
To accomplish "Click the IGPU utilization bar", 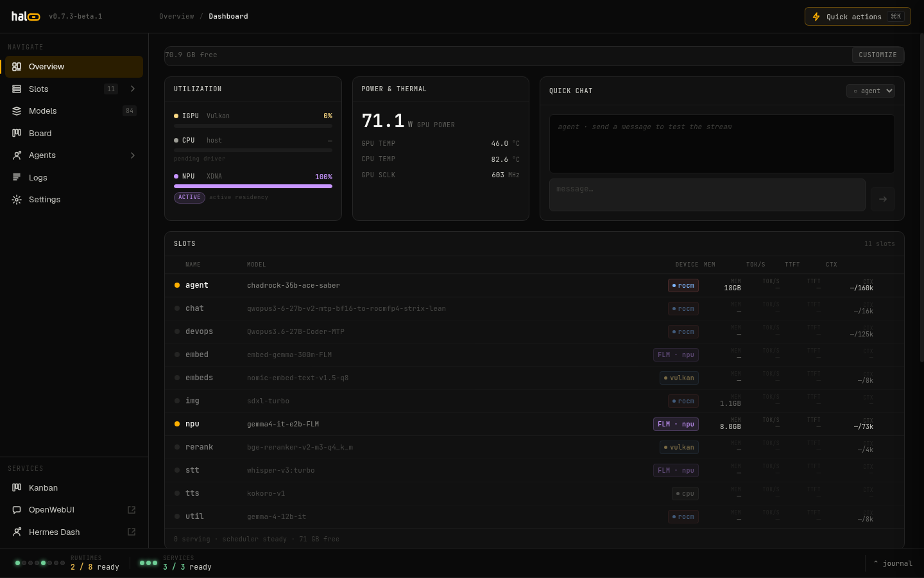I will pos(253,126).
